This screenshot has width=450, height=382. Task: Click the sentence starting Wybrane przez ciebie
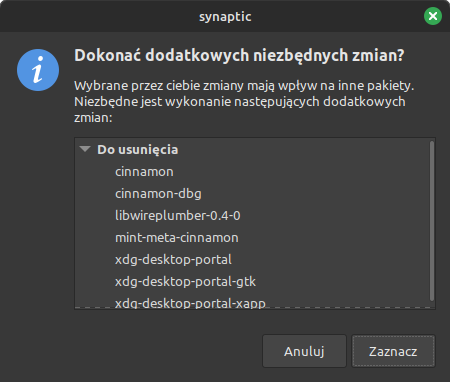click(244, 86)
